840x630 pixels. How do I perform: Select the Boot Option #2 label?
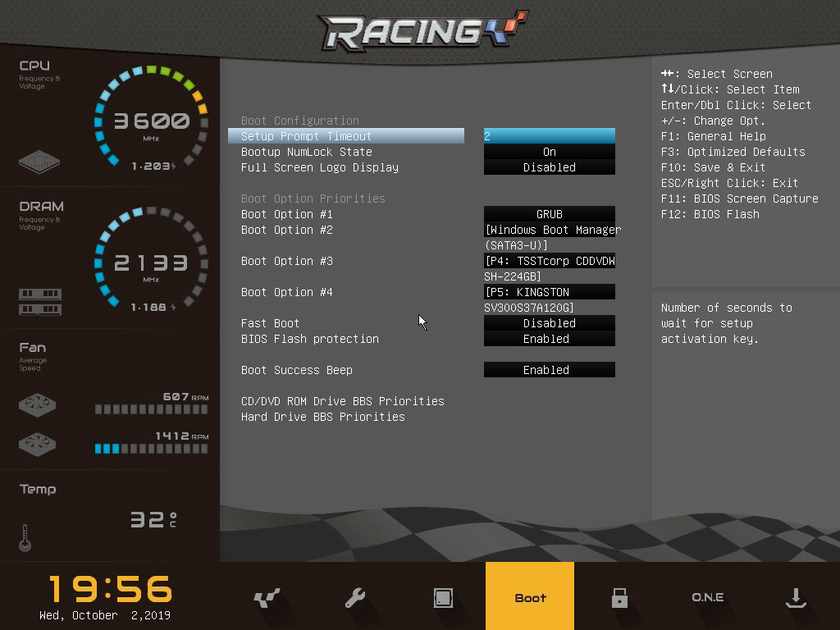pos(287,230)
